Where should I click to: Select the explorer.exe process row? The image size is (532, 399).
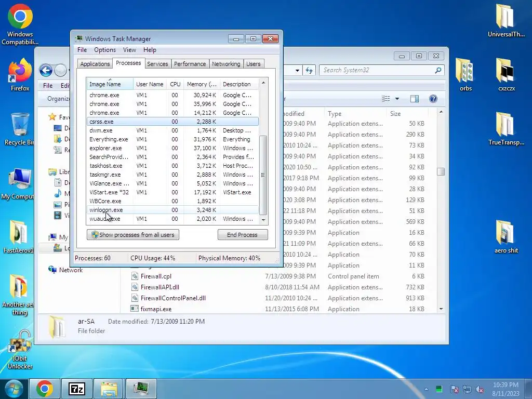pyautogui.click(x=172, y=148)
